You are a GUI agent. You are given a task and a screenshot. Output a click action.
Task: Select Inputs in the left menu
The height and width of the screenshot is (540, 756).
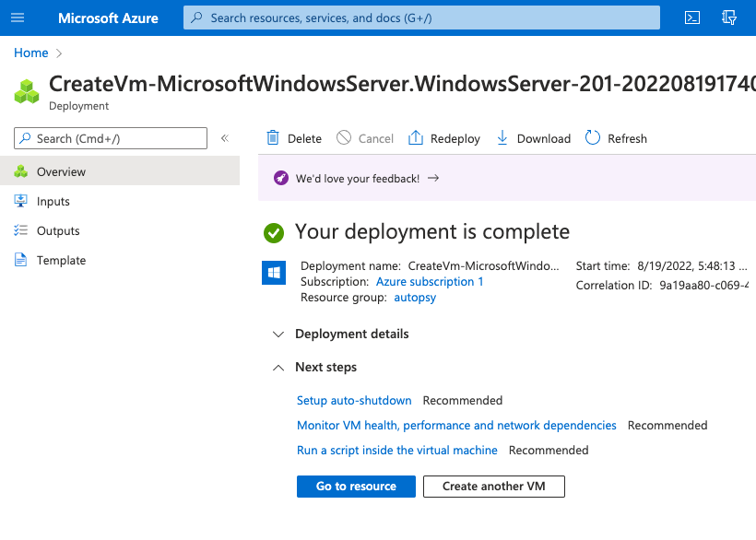click(53, 201)
